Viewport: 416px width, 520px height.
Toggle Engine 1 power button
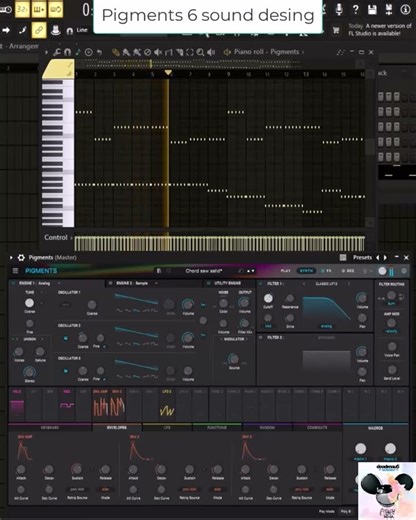tap(14, 283)
